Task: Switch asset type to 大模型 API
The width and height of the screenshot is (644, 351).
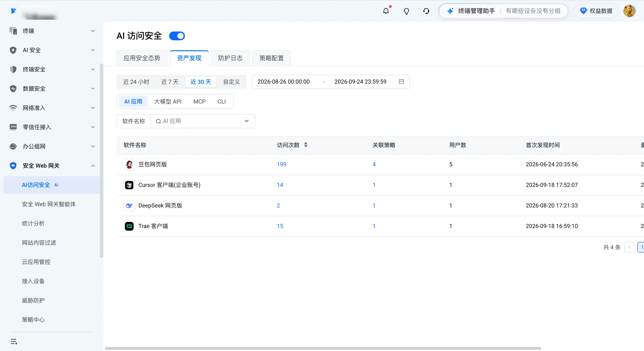Action: pos(168,102)
